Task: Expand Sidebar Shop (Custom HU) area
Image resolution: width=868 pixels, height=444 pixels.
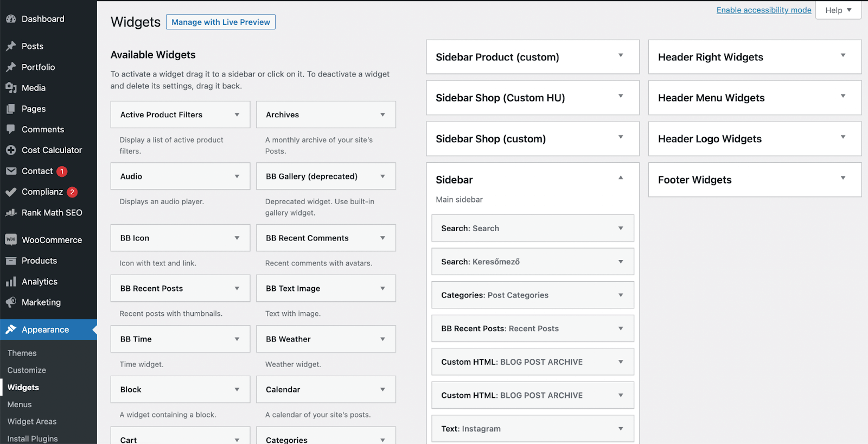Action: point(621,96)
